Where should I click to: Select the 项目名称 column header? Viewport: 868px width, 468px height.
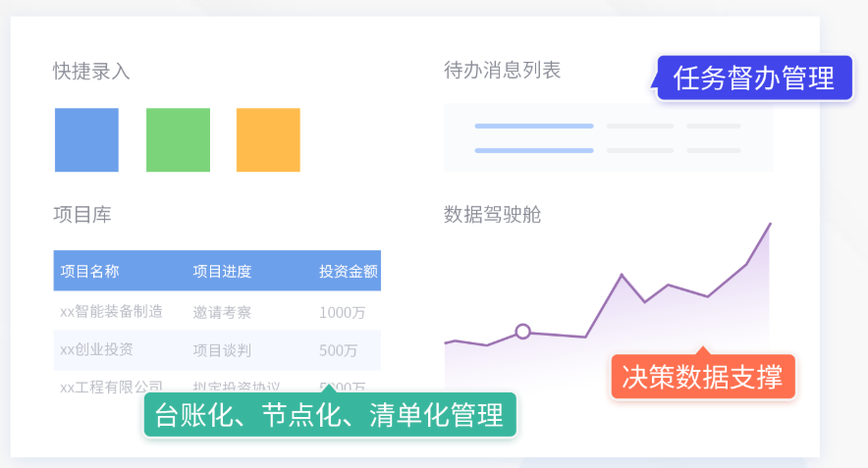tap(89, 271)
